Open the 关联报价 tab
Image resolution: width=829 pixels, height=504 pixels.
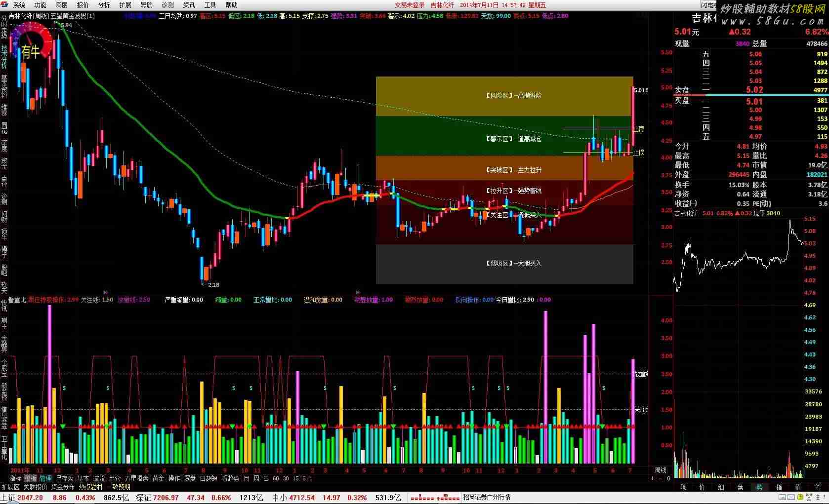click(x=35, y=487)
